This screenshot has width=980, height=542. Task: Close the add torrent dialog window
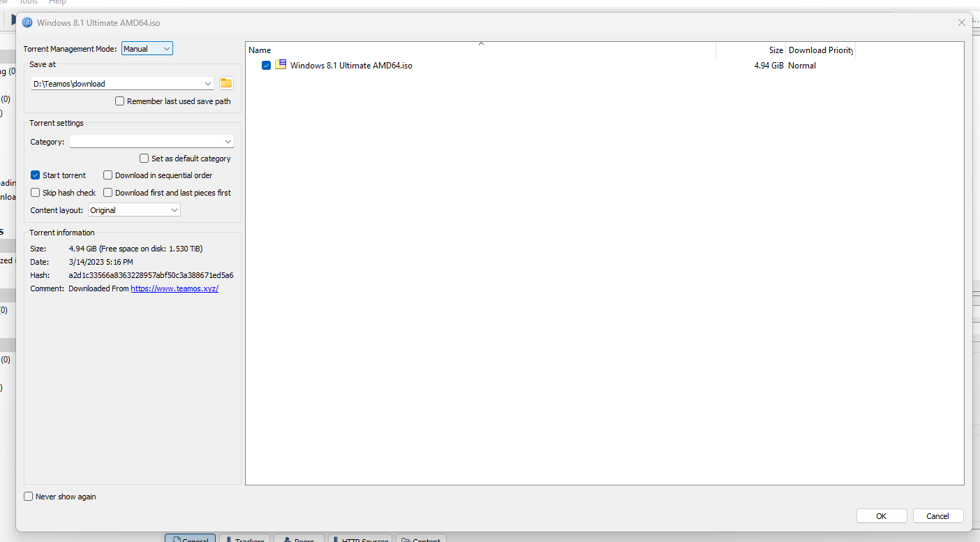click(962, 22)
